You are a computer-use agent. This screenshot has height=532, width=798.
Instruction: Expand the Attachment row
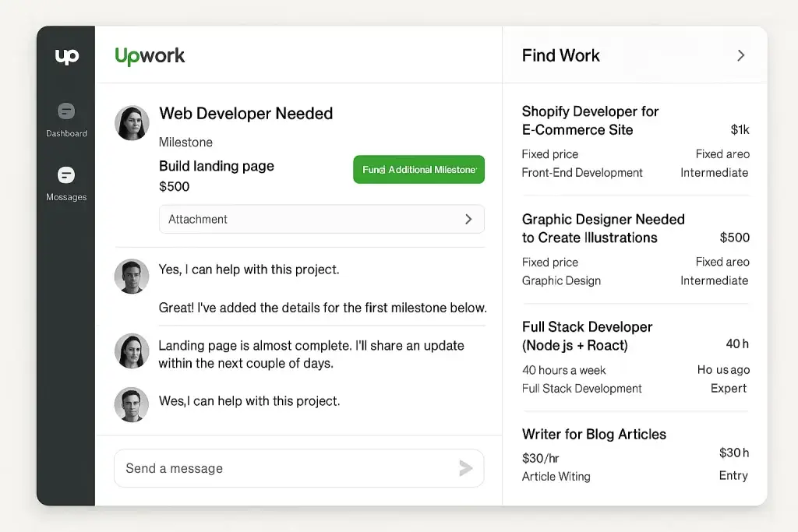coord(322,219)
